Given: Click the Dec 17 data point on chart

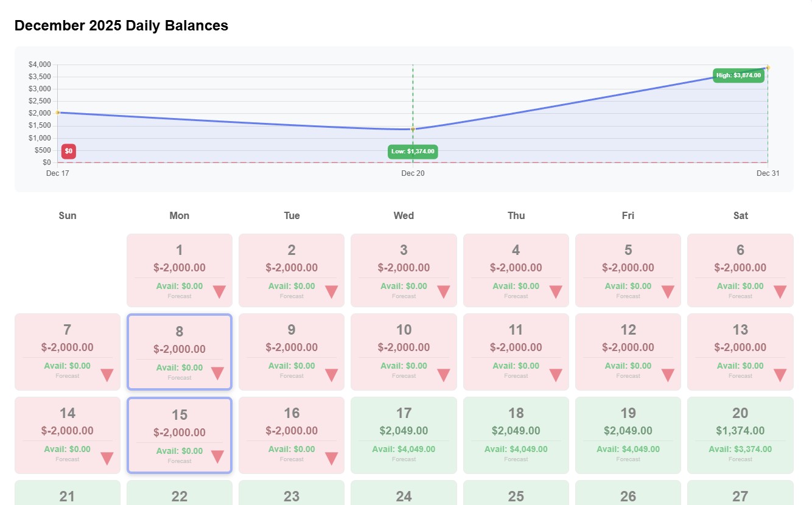Looking at the screenshot, I should [x=58, y=113].
